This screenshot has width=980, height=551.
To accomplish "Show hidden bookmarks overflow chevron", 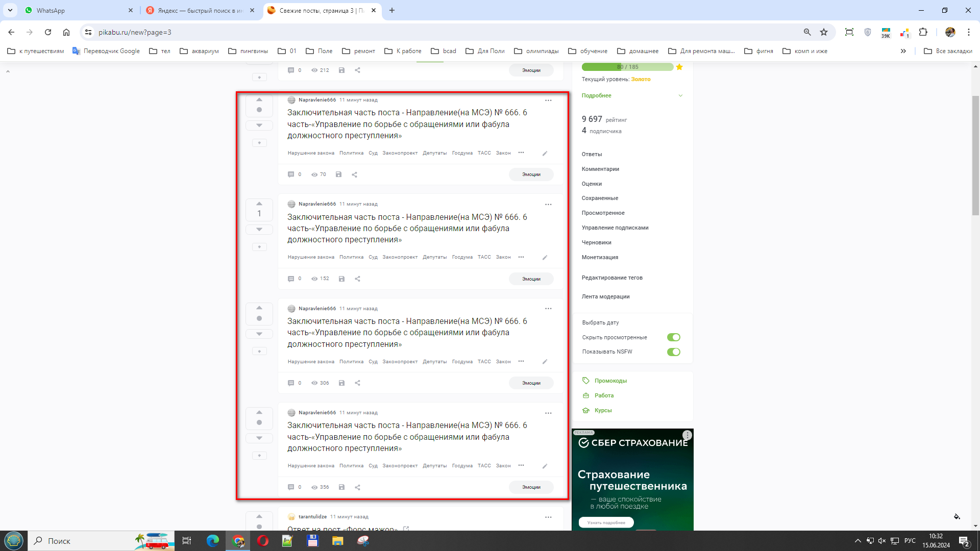I will click(903, 51).
